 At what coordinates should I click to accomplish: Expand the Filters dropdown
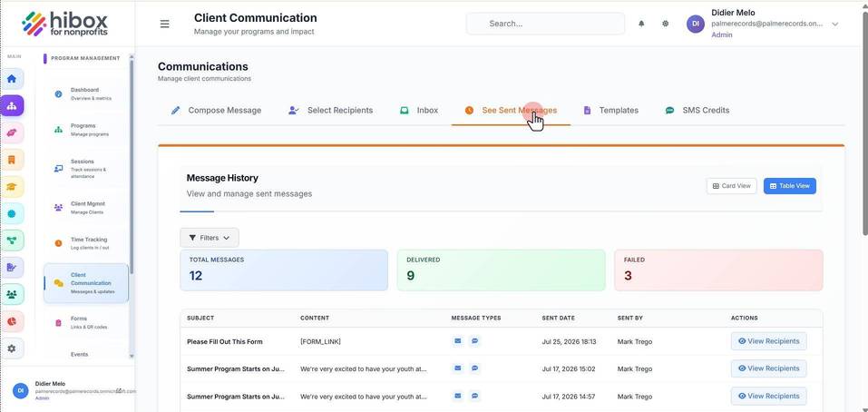210,238
